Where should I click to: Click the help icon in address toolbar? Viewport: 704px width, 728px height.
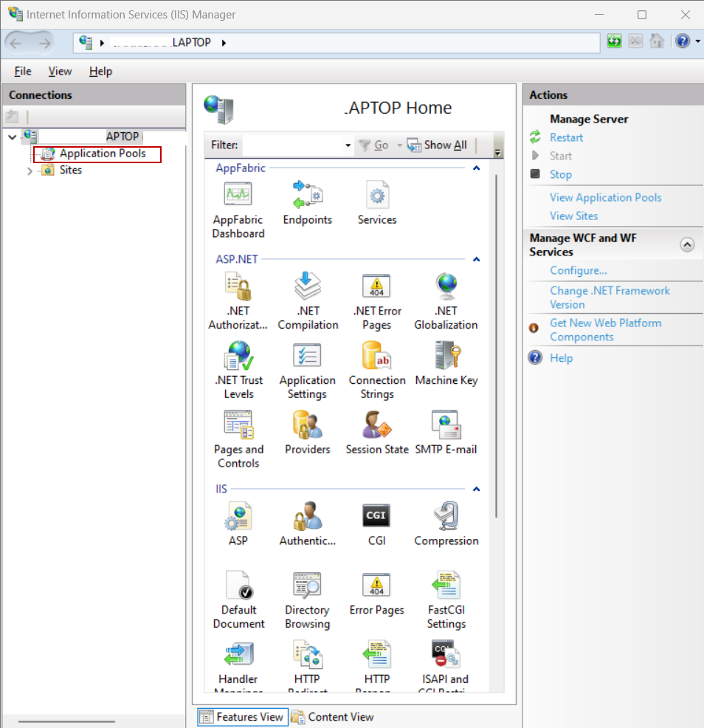[682, 41]
